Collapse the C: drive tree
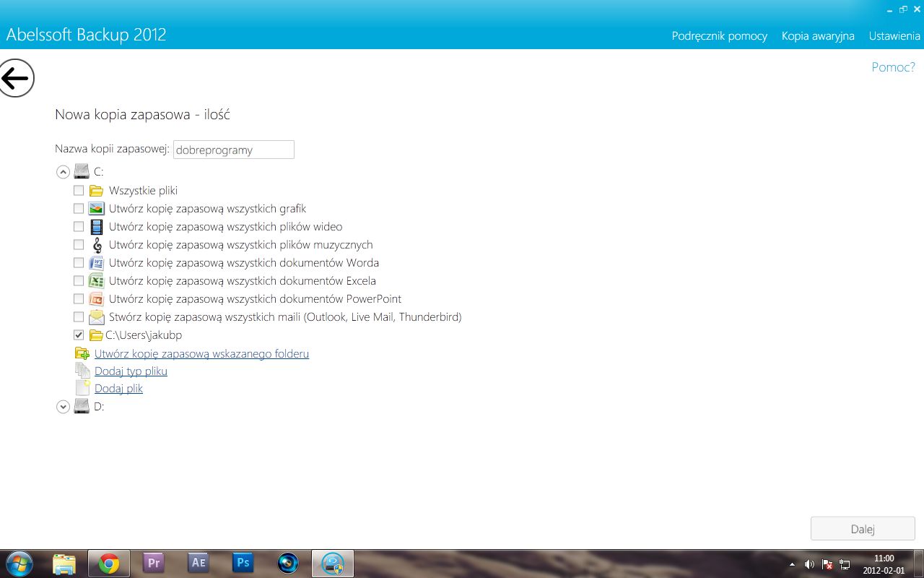The image size is (924, 578). click(63, 172)
